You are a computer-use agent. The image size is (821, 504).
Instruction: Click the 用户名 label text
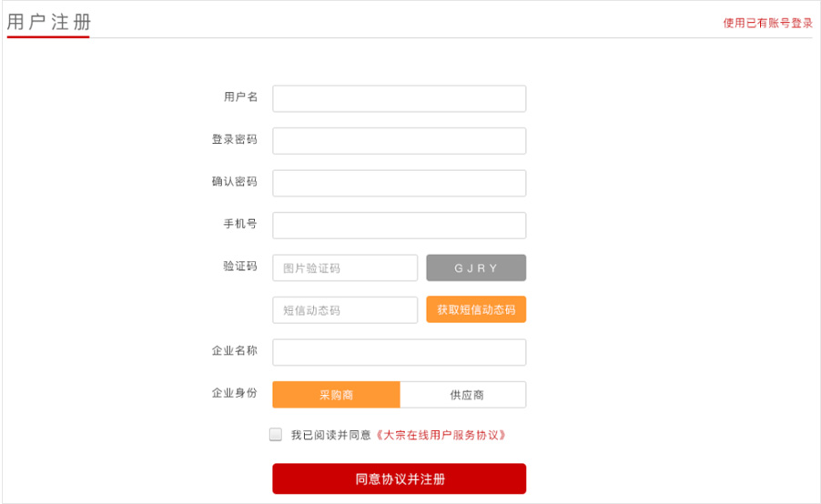coord(240,96)
